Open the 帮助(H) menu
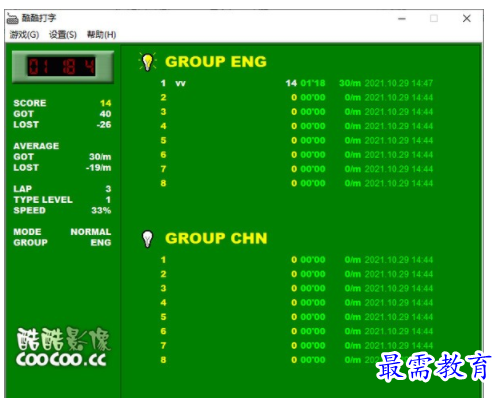 (x=101, y=35)
